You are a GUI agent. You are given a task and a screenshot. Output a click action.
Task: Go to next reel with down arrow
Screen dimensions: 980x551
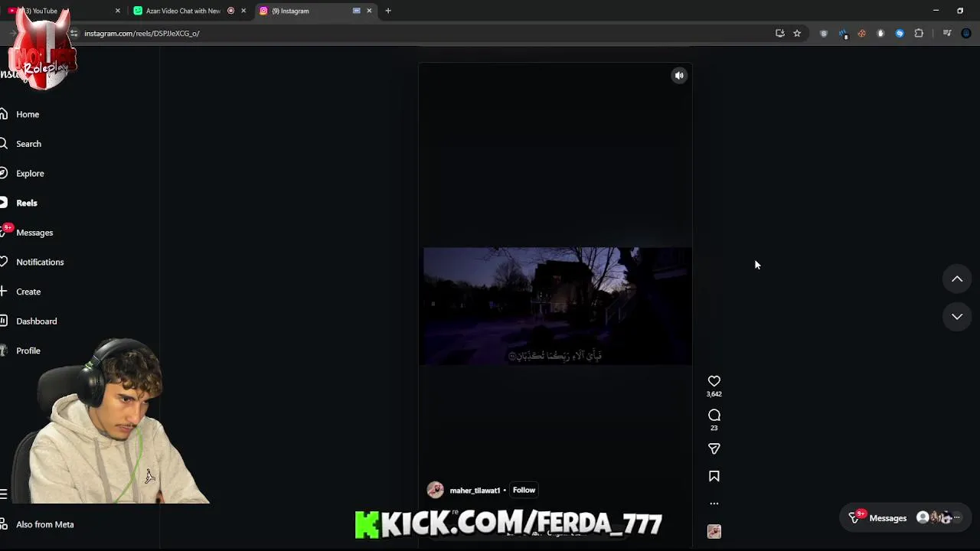pyautogui.click(x=957, y=317)
